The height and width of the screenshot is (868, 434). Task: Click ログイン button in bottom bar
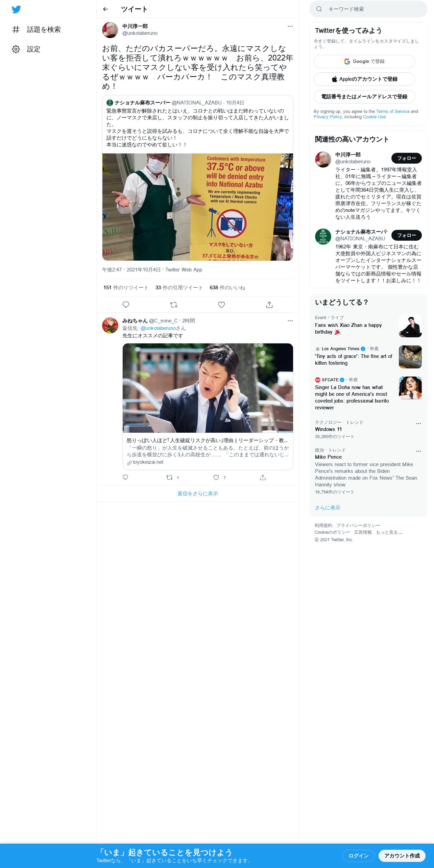[x=359, y=856]
